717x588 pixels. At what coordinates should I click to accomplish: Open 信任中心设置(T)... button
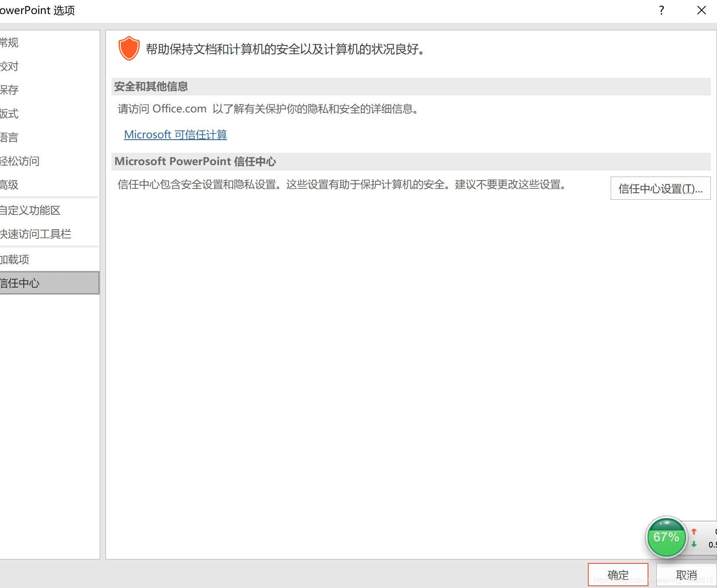(x=660, y=188)
